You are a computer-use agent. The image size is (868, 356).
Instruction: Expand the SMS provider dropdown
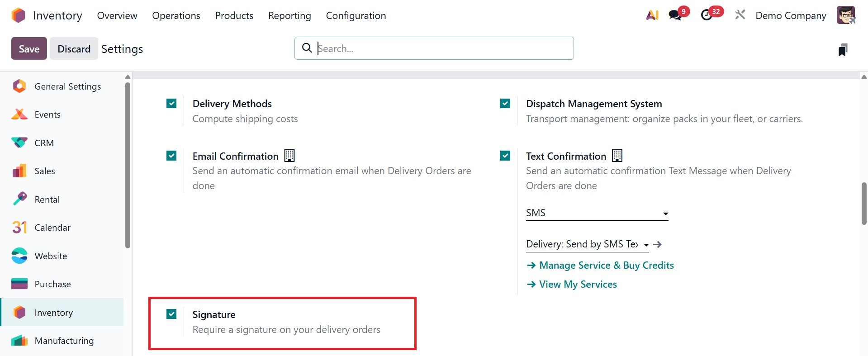(x=597, y=213)
